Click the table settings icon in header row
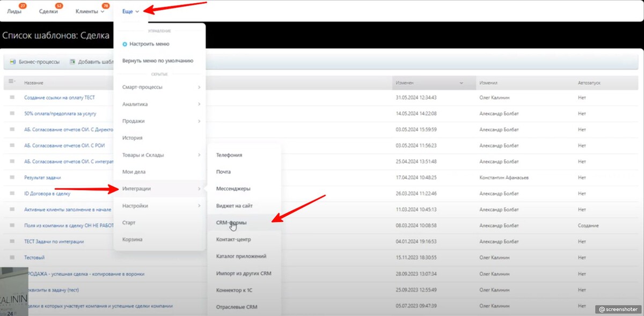Image resolution: width=644 pixels, height=316 pixels. [12, 82]
